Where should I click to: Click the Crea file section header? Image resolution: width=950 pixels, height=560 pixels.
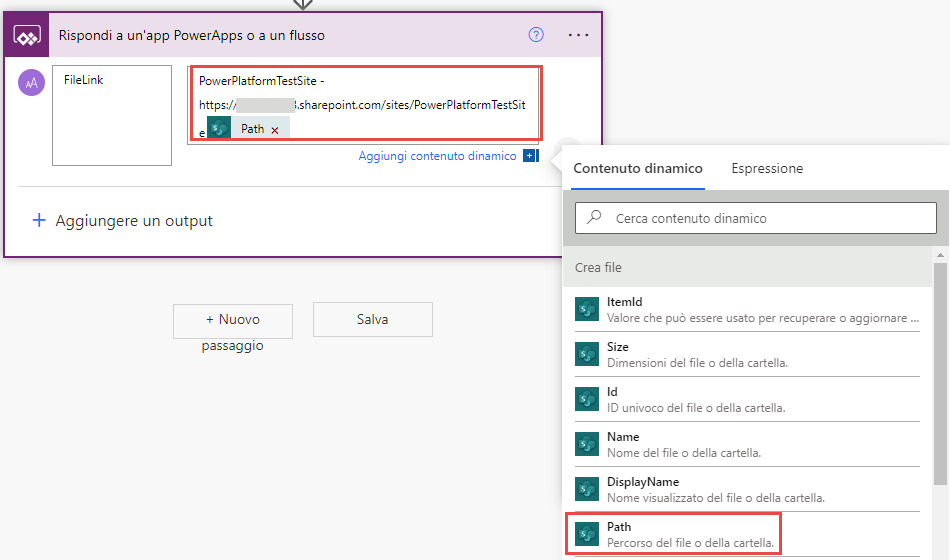pyautogui.click(x=748, y=267)
